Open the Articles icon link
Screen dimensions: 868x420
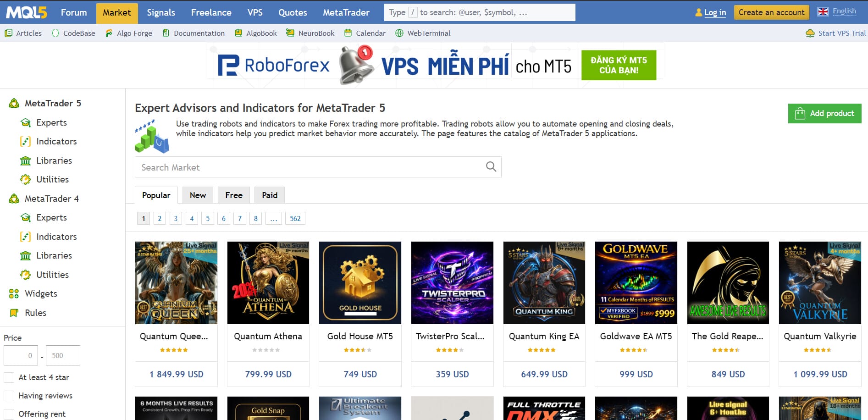click(23, 33)
